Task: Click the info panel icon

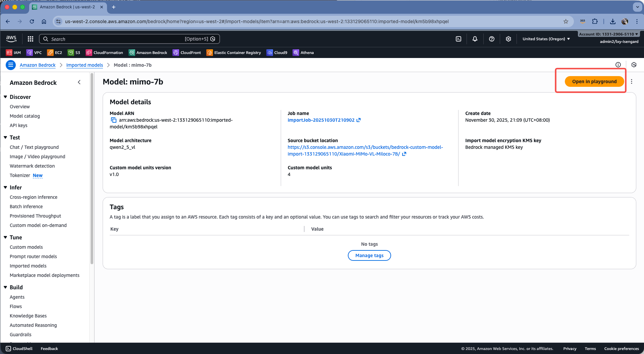Action: (x=618, y=65)
